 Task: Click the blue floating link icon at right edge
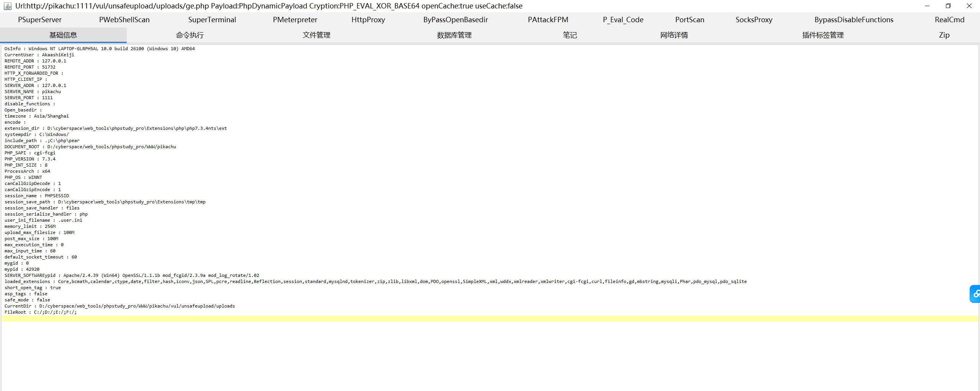[975, 294]
